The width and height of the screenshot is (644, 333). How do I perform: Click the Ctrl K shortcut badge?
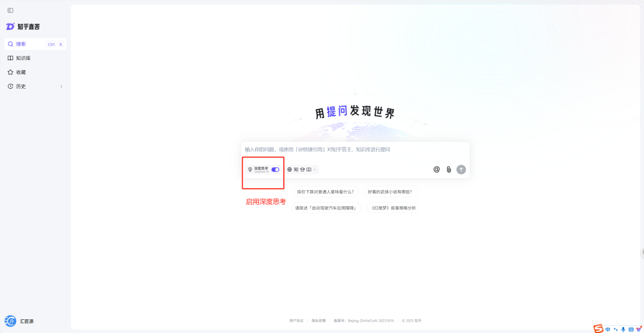click(55, 44)
